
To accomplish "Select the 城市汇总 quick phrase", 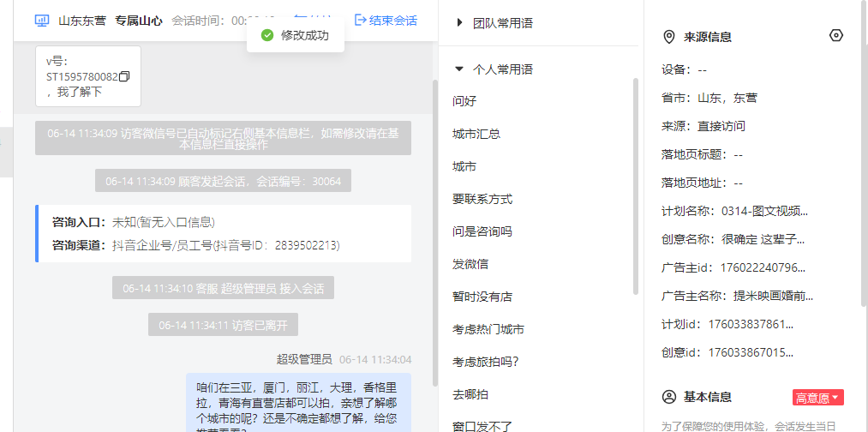I will [476, 134].
